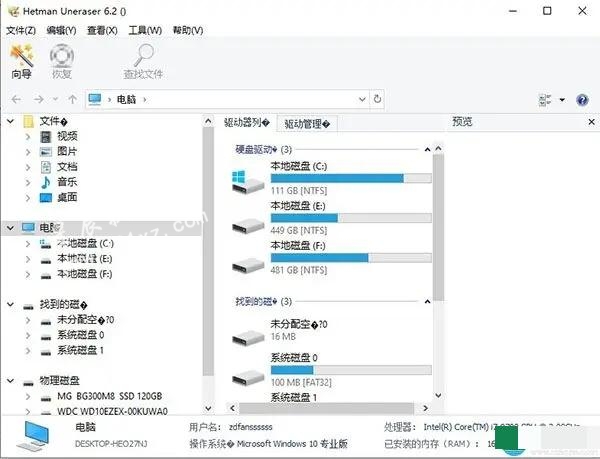This screenshot has height=459, width=600.
Task: Open the 工具(W) menu
Action: click(145, 31)
